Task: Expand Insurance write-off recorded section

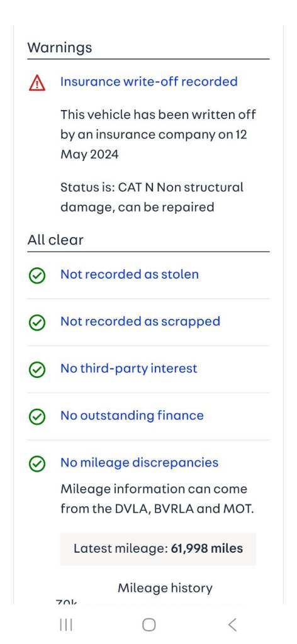Action: coord(148,81)
